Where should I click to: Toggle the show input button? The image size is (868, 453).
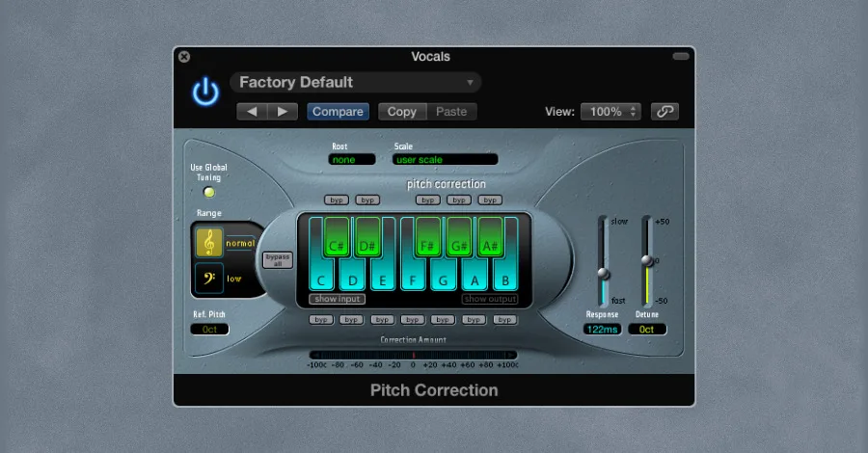[338, 299]
